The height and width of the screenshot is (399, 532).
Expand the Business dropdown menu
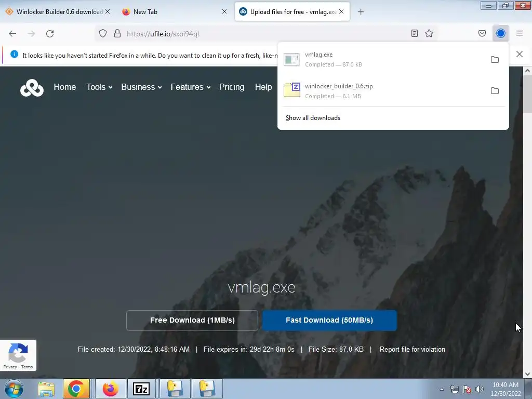point(141,87)
